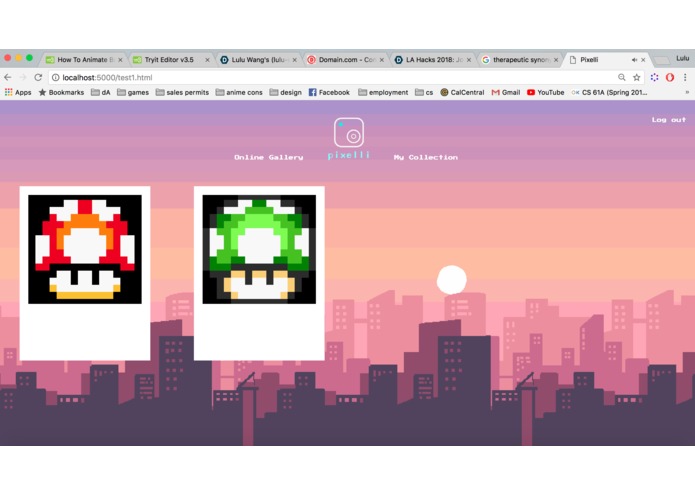Close the therapeutic synonym tab
Screen dimensions: 695x494
coord(556,60)
